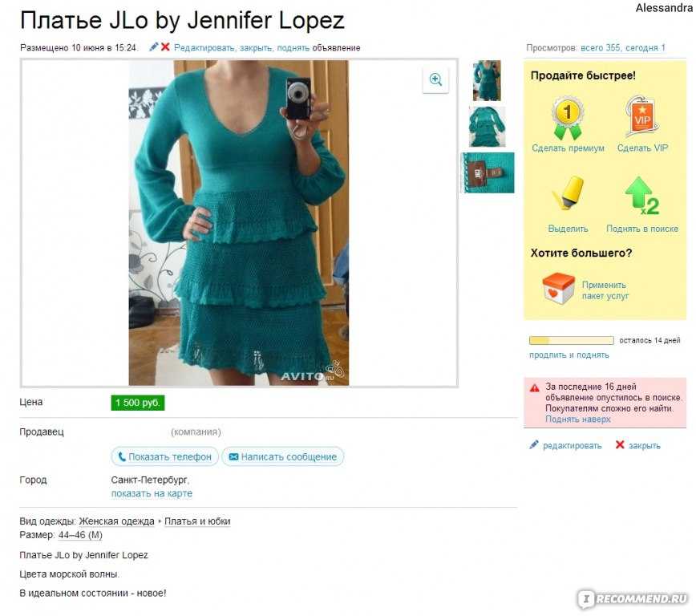
Task: Click Написать сообщение button
Action: [283, 456]
